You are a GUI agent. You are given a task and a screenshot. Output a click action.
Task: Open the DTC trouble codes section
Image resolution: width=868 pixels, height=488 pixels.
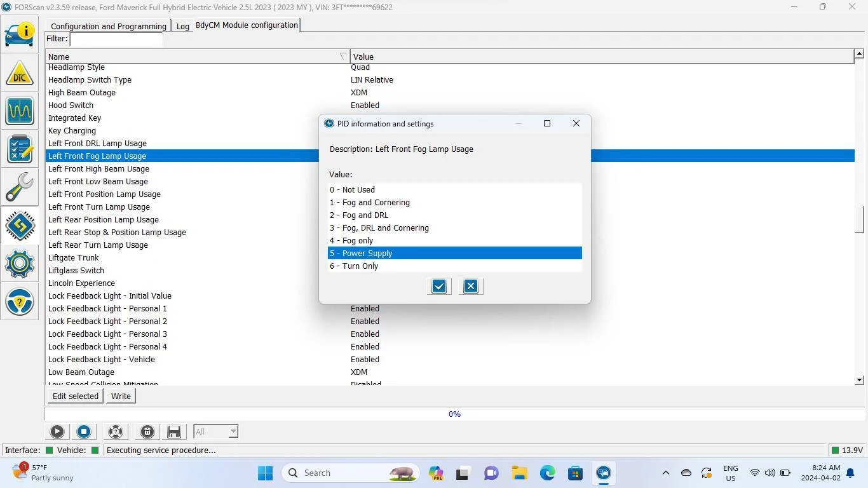[x=20, y=73]
